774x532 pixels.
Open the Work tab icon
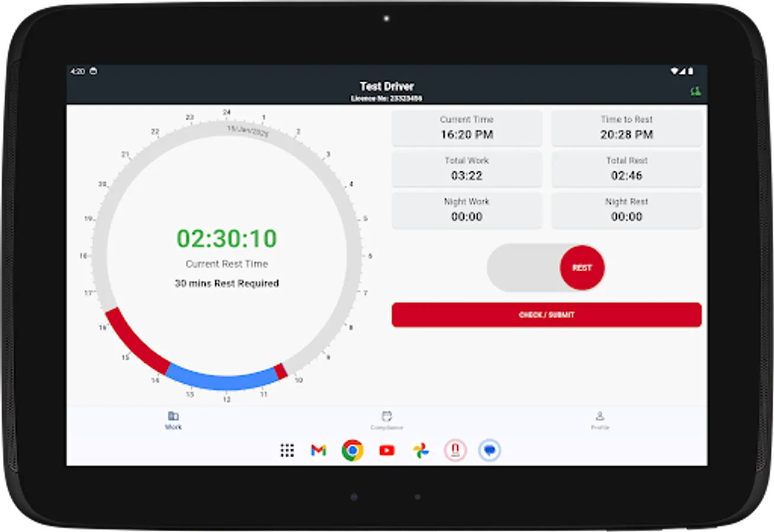[173, 416]
